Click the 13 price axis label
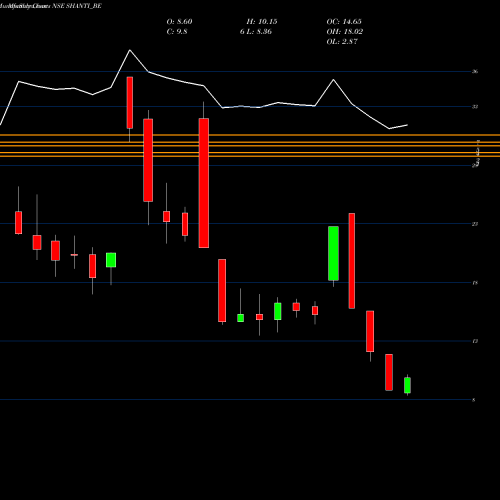Image resolution: width=500 pixels, height=500 pixels. (475, 341)
